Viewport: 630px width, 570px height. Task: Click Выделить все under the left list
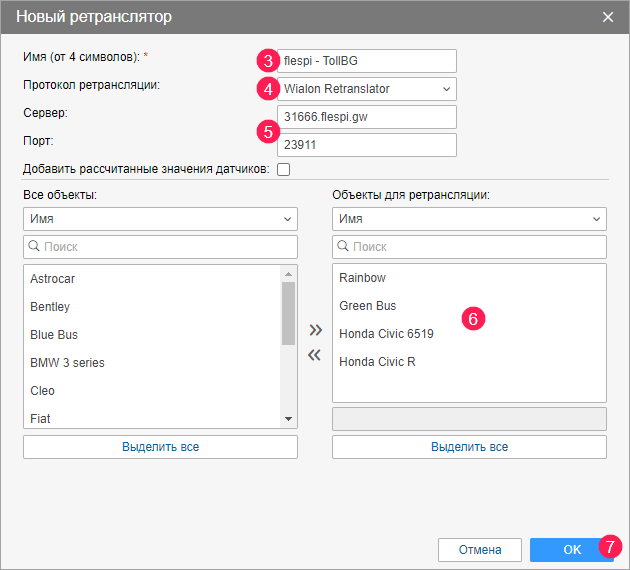pos(160,447)
